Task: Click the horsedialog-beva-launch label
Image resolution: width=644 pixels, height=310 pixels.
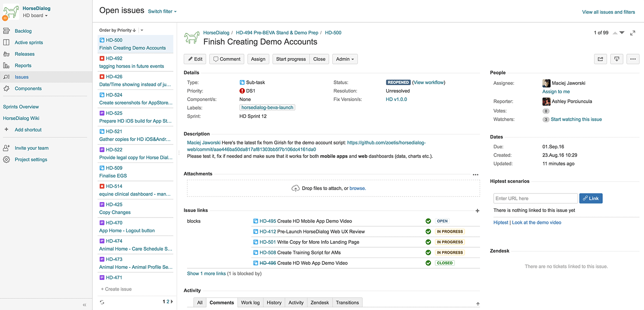Action: point(267,107)
